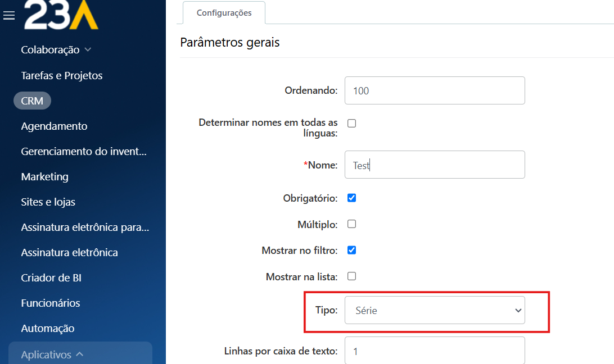This screenshot has height=364, width=614.
Task: Focus the Nome text field
Action: tap(435, 165)
